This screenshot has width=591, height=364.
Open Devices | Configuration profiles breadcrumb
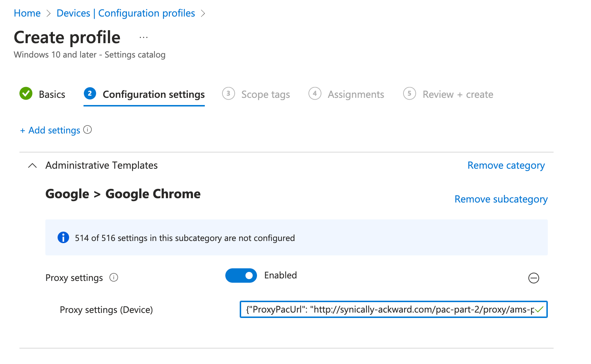tap(126, 13)
